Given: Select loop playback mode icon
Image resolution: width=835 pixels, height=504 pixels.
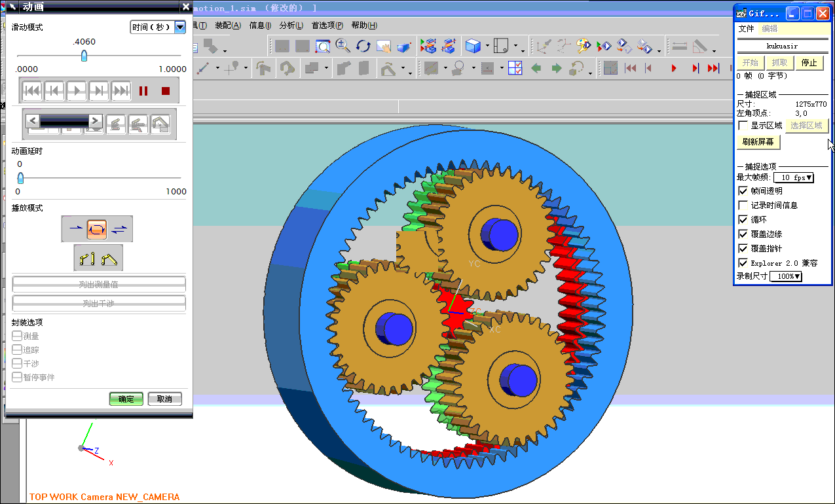Looking at the screenshot, I should [97, 228].
